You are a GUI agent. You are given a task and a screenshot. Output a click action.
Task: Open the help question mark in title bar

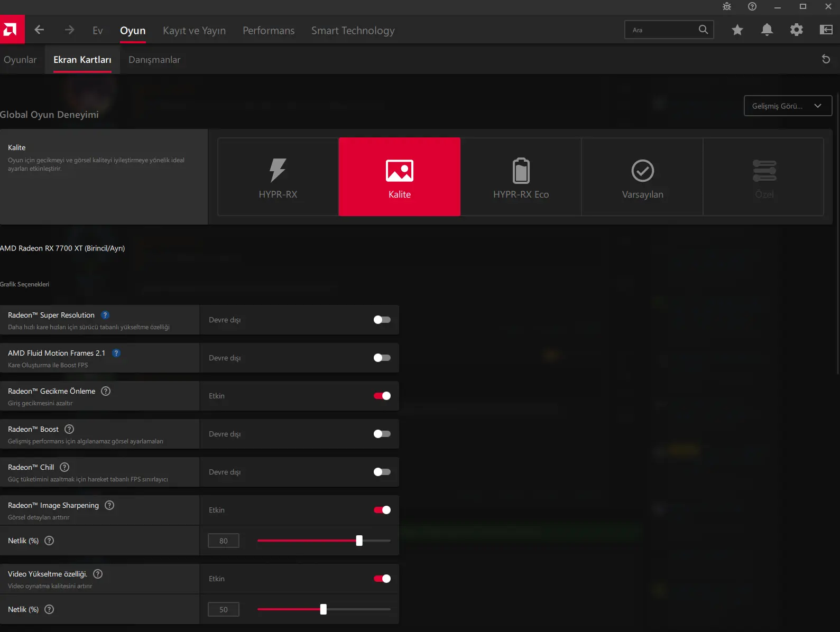(x=752, y=6)
